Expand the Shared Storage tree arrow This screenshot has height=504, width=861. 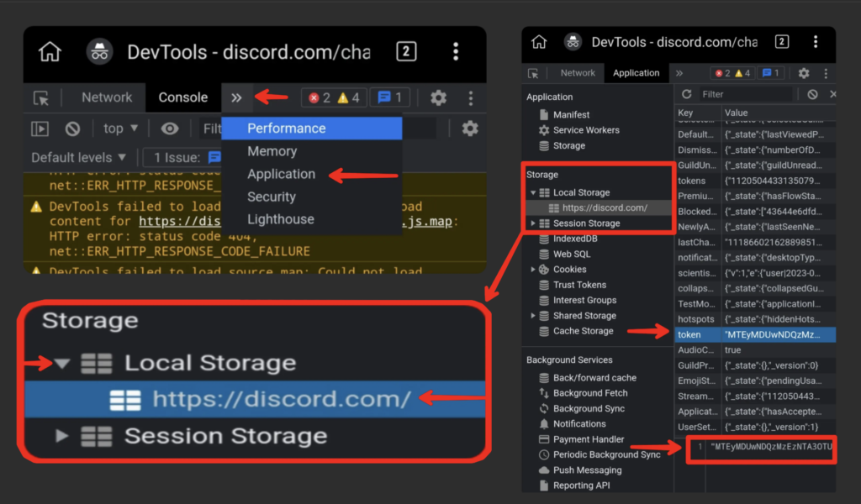tap(532, 315)
